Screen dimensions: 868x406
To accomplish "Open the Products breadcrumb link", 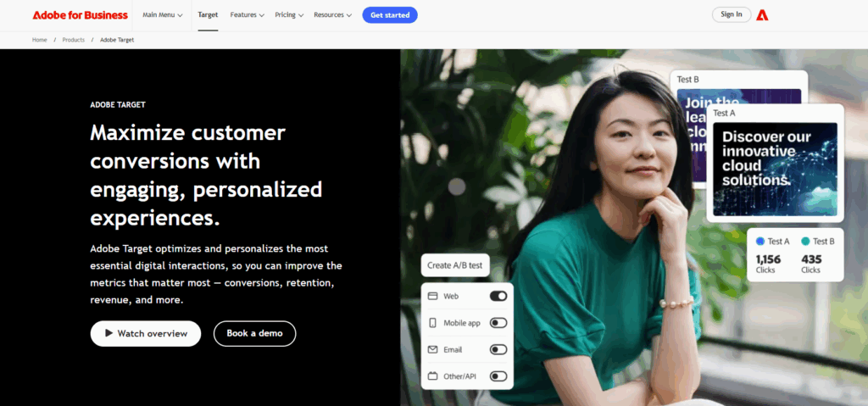I will coord(74,40).
